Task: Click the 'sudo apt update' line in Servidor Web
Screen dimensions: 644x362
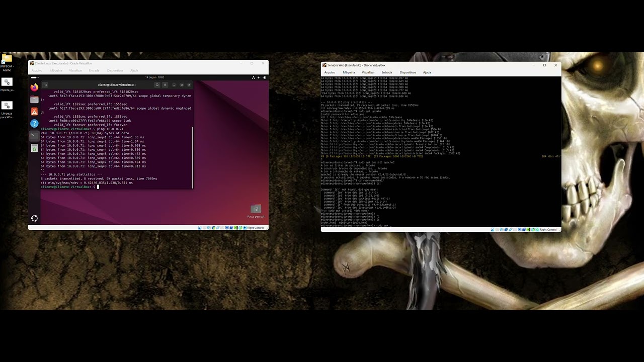Action: tap(351, 111)
